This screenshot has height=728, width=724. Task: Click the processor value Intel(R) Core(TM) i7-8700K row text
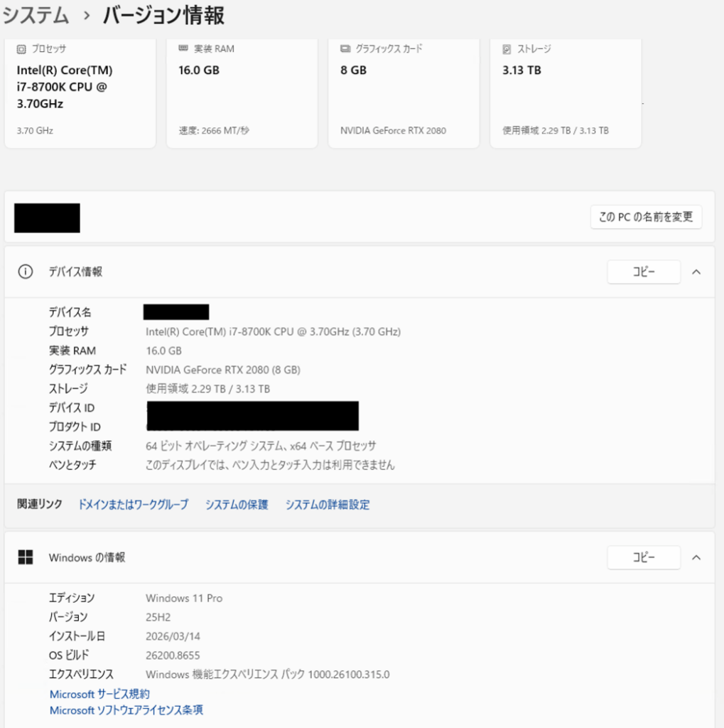point(274,331)
